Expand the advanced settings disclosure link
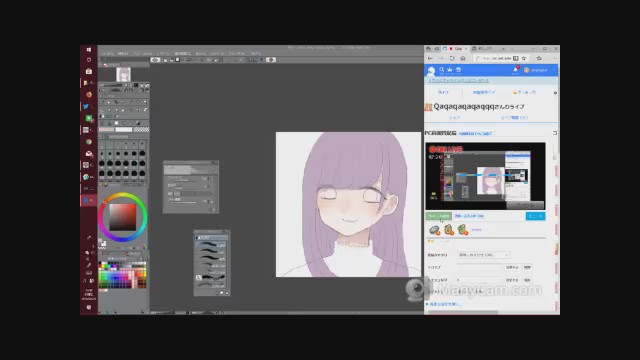 443,304
